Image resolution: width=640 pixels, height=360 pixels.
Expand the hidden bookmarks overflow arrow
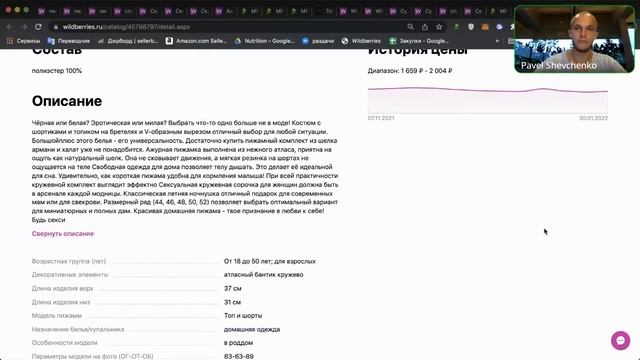pyautogui.click(x=497, y=41)
